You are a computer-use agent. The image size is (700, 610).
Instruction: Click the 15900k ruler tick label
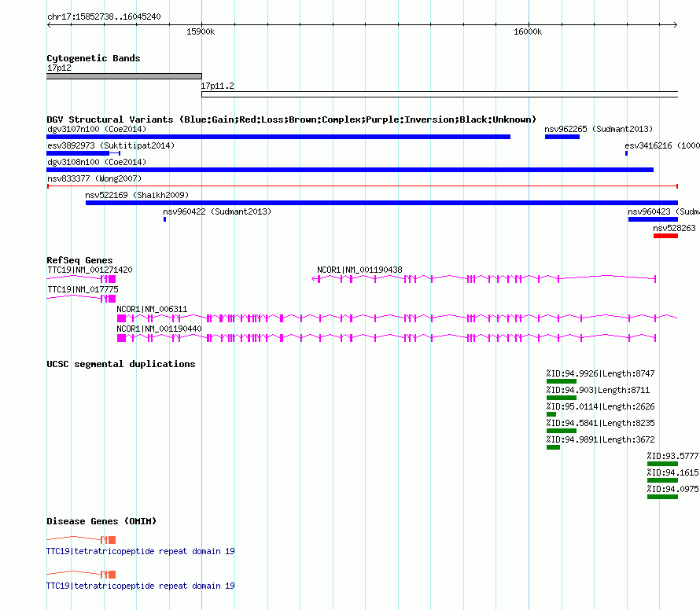click(201, 31)
